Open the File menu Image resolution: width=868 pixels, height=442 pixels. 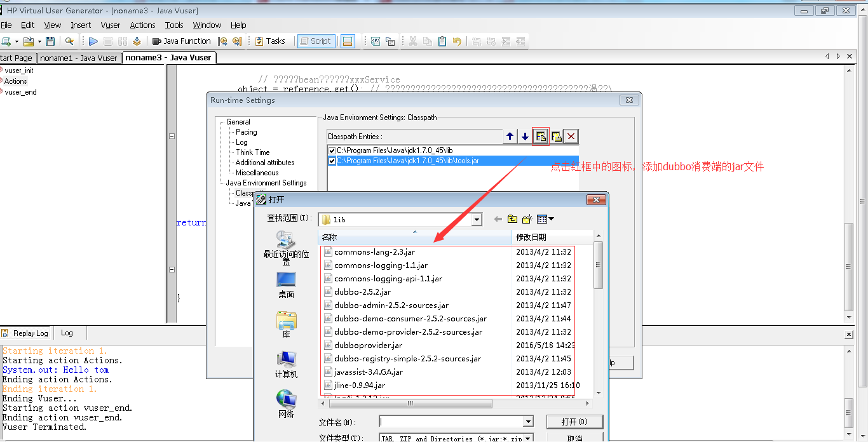(6, 25)
